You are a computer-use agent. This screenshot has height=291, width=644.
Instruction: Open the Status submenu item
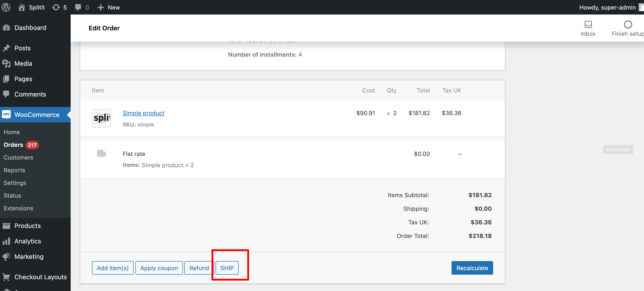pos(12,195)
